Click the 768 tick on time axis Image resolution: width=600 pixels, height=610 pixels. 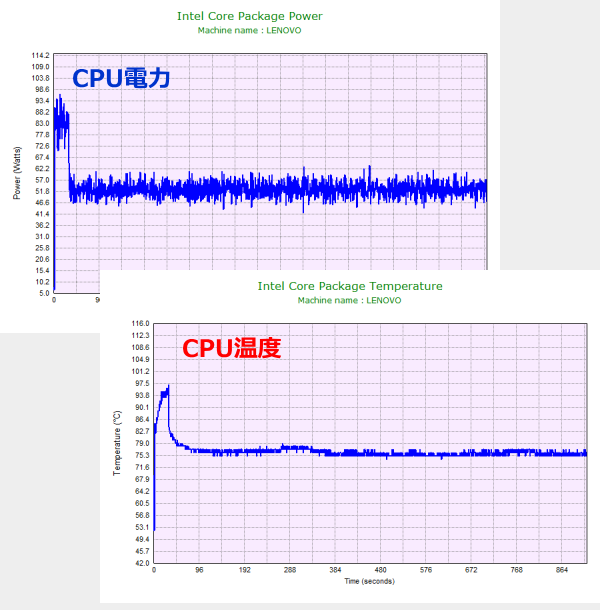pos(516,570)
